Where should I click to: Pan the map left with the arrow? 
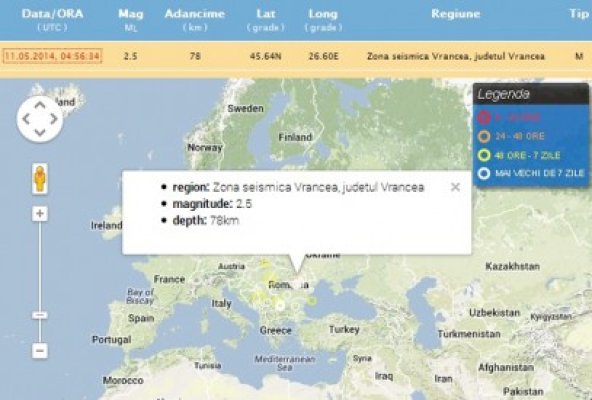tap(26, 119)
